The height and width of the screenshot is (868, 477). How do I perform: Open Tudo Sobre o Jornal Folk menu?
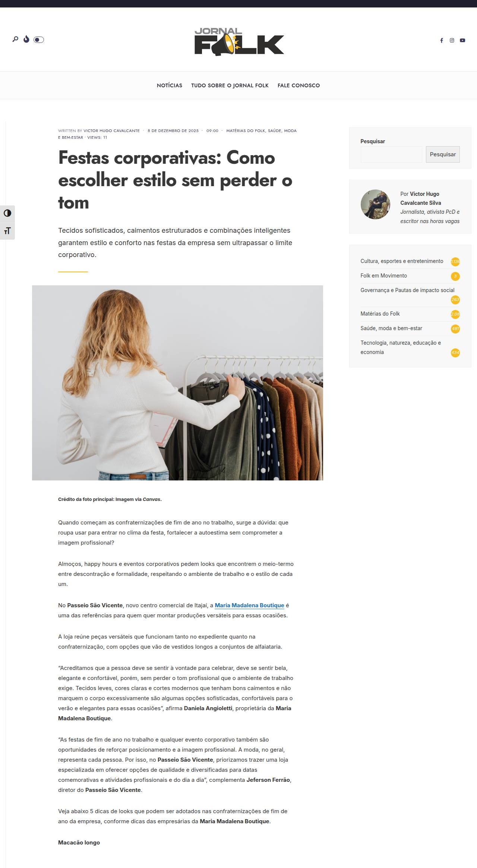[x=230, y=85]
